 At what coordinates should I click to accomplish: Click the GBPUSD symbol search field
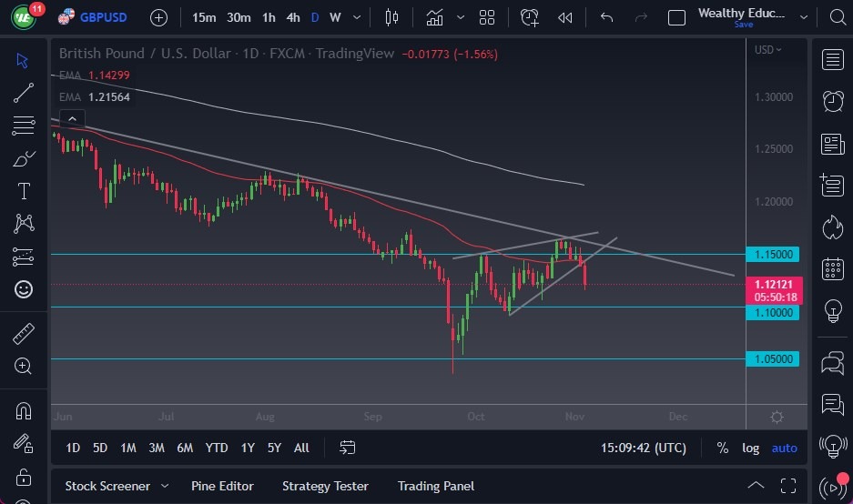pyautogui.click(x=103, y=17)
